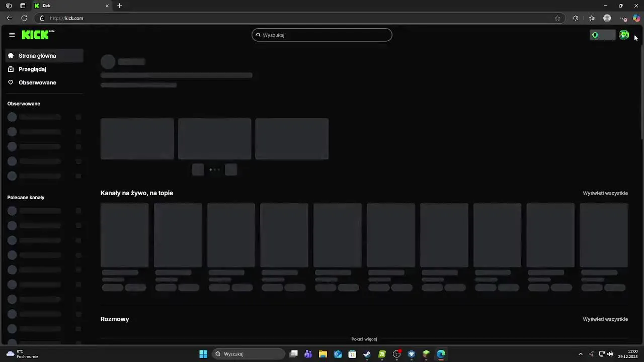The image size is (644, 362).
Task: Click in the Kick Wyszukaj search field
Action: click(x=322, y=35)
